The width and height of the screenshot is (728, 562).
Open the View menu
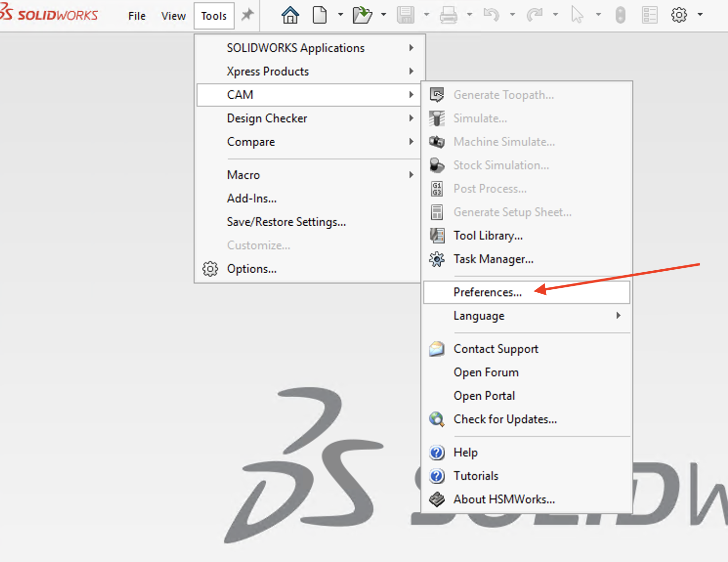tap(173, 16)
